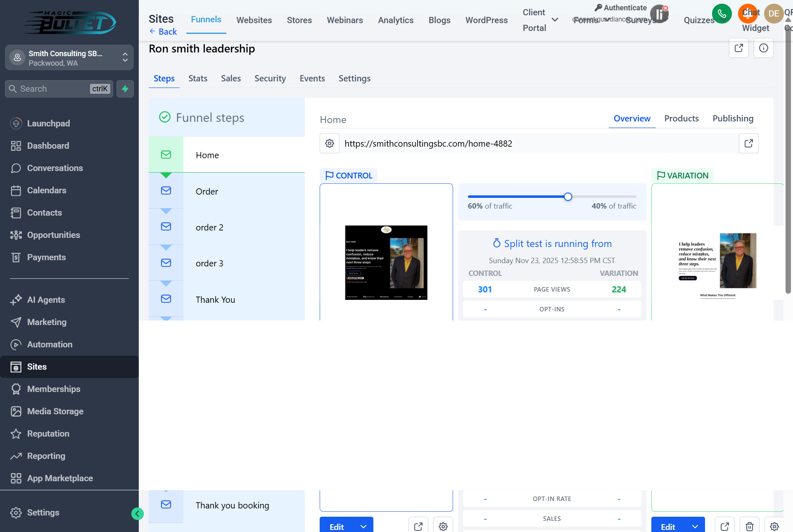Open the home-4882 URL in new tab

[748, 143]
